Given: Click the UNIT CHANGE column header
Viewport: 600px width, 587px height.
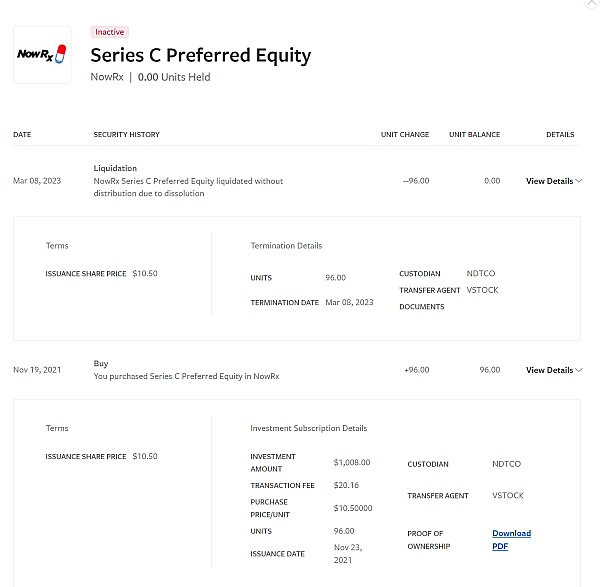Looking at the screenshot, I should (405, 134).
